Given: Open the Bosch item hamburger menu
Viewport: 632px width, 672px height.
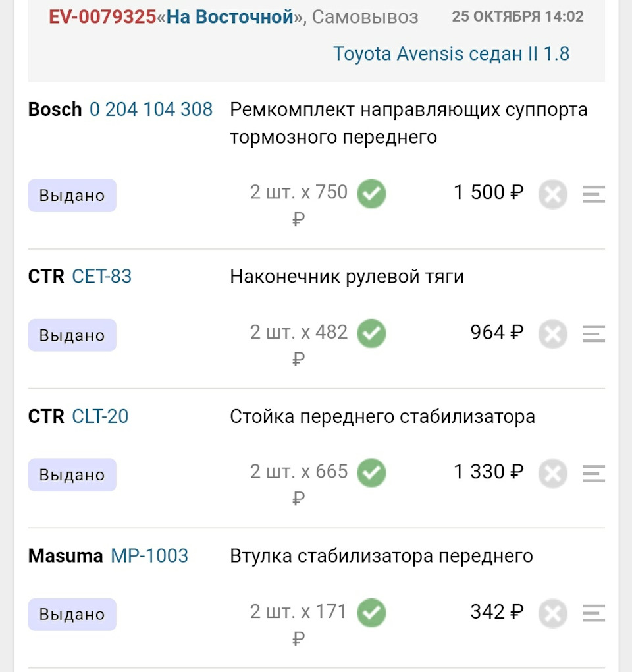Looking at the screenshot, I should point(593,194).
